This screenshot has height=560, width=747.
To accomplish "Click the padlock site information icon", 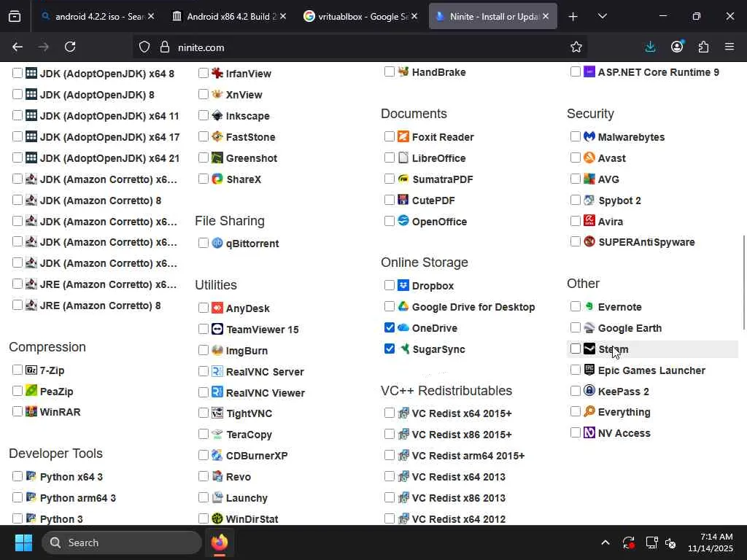I will pyautogui.click(x=165, y=47).
